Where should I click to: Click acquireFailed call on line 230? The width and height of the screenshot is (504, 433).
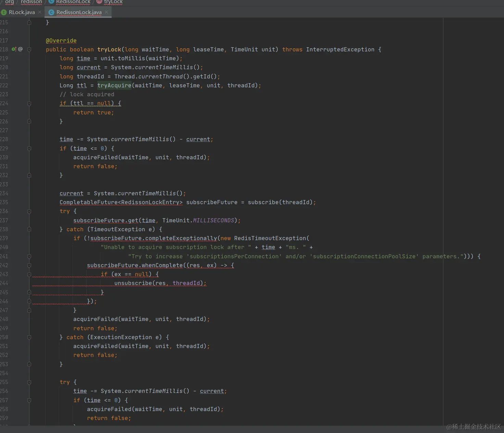coord(96,157)
